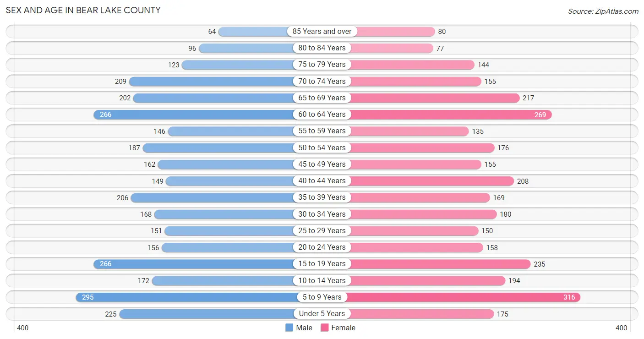Image resolution: width=644 pixels, height=339 pixels.
Task: Click the 85 Years and over label
Action: pos(322,31)
